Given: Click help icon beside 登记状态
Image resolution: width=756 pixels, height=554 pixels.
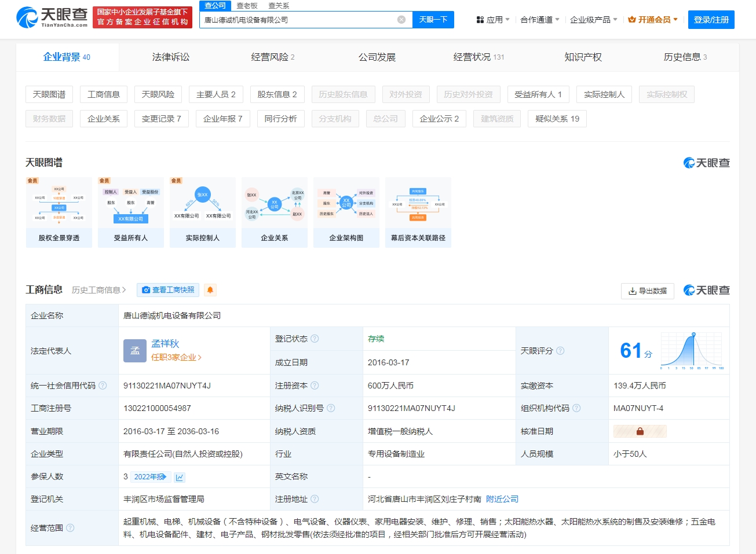Looking at the screenshot, I should pos(315,339).
